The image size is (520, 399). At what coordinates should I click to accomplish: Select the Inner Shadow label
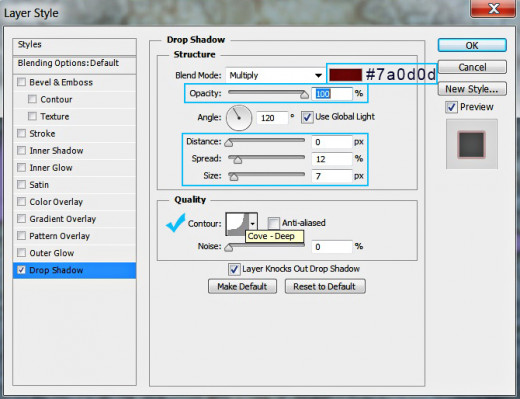[56, 151]
